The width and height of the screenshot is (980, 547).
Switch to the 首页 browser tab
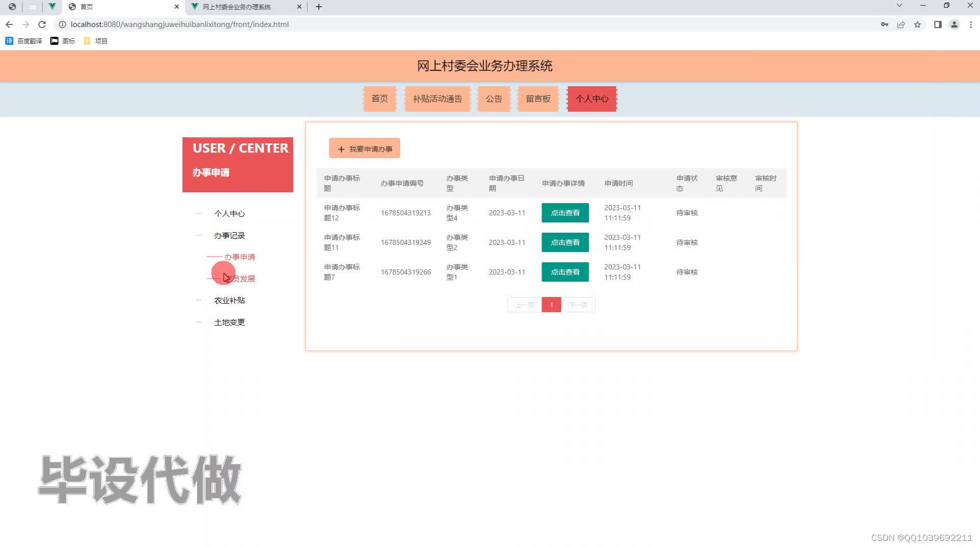pos(123,7)
